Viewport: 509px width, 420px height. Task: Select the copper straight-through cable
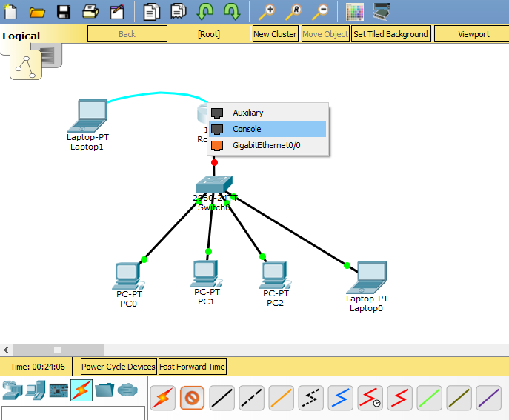(x=222, y=399)
